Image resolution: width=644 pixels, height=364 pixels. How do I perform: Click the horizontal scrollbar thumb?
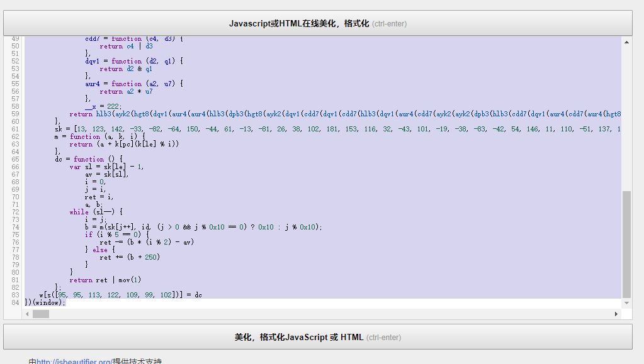coord(41,314)
